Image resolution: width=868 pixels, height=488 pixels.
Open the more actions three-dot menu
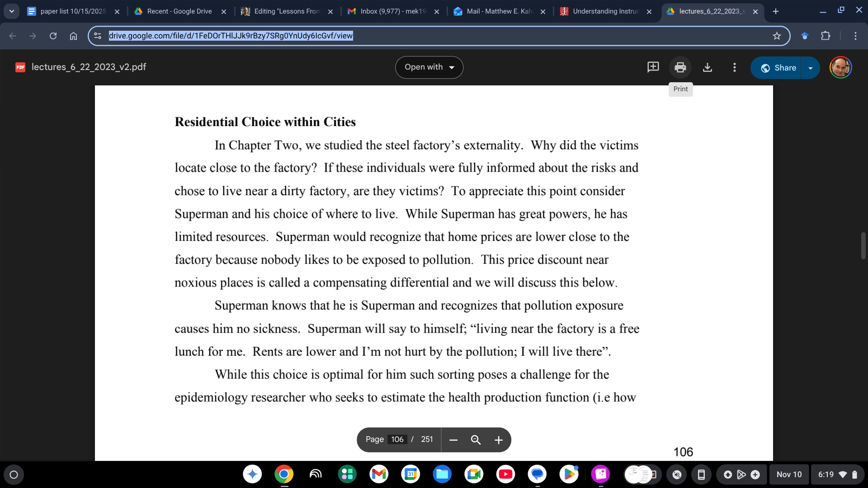coord(734,68)
